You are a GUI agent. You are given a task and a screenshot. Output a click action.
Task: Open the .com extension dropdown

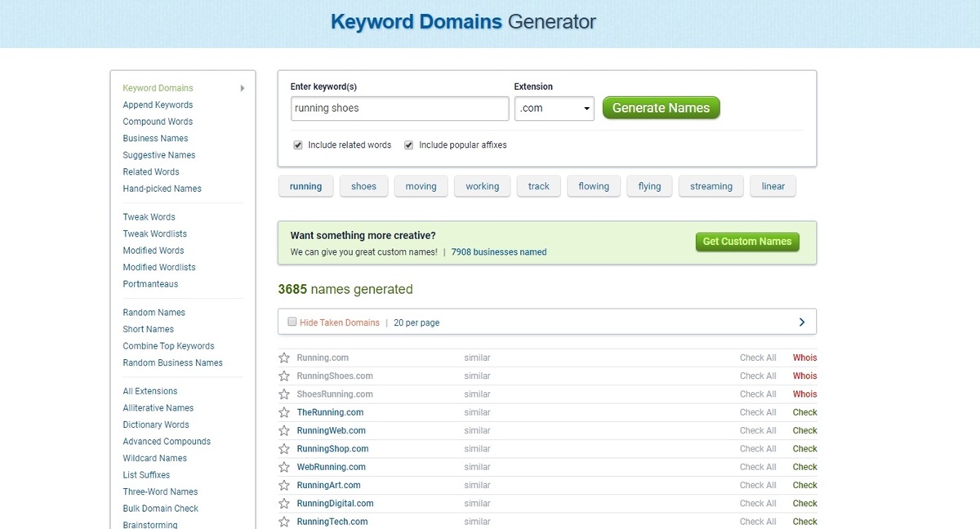(554, 109)
